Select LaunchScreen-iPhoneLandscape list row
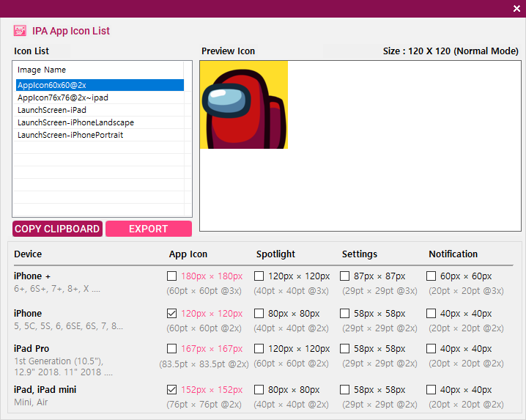Screen dimensions: 526x420 100,122
